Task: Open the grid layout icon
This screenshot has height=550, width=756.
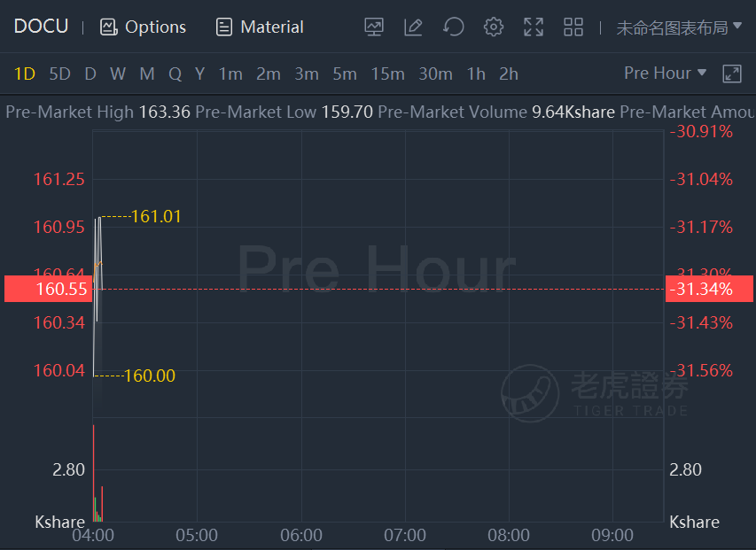Action: 573,27
